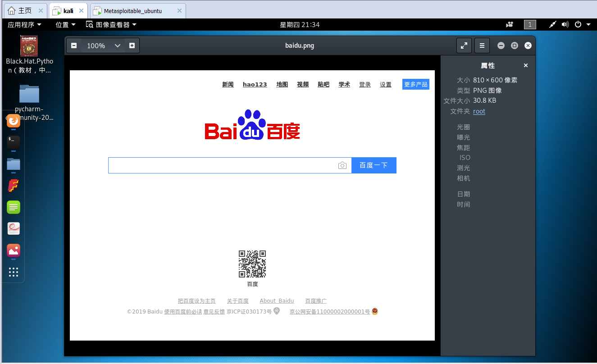The width and height of the screenshot is (597, 364).
Task: Open the 应用程序 applications menu
Action: [24, 24]
